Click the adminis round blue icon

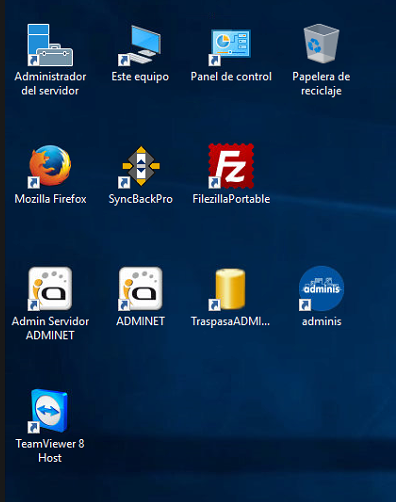click(x=321, y=288)
